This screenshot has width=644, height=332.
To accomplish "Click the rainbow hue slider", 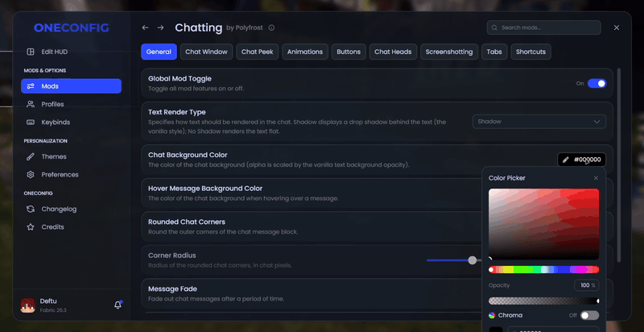I will [x=544, y=269].
